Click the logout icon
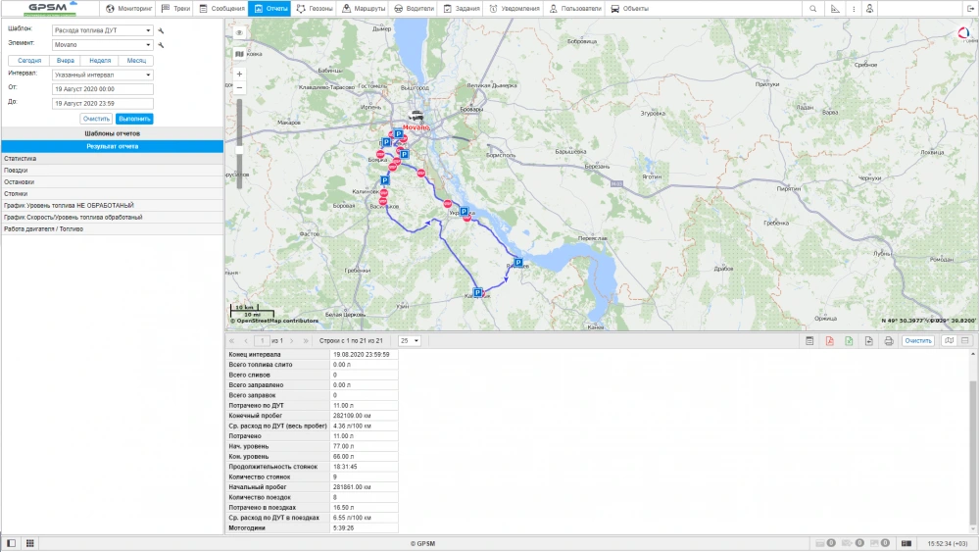This screenshot has height=552, width=980. (970, 9)
